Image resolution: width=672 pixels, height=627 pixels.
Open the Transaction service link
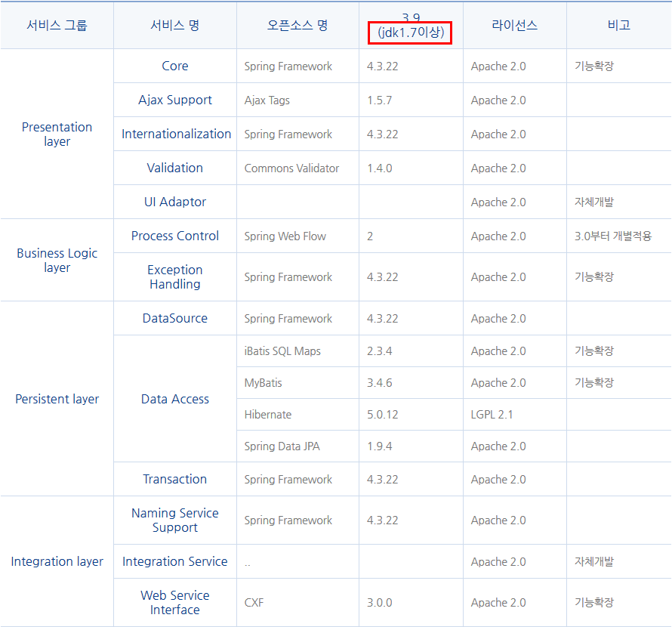175,479
